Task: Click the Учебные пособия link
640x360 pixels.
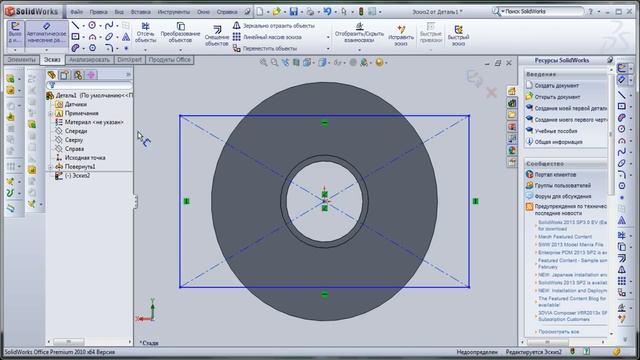Action: pyautogui.click(x=556, y=131)
